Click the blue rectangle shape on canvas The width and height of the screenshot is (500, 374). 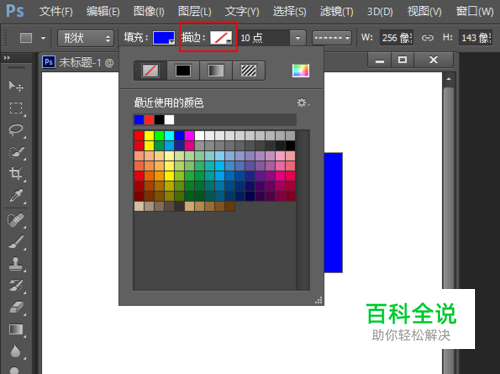(x=333, y=213)
